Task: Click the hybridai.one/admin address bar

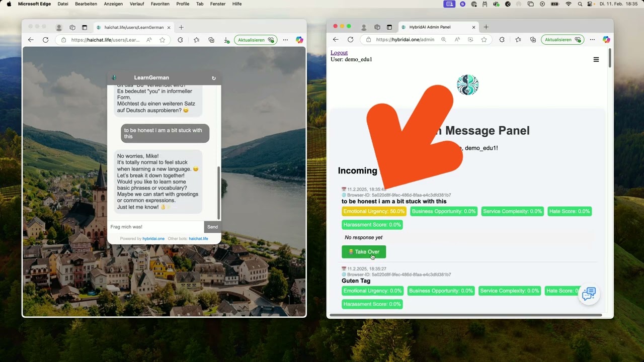Action: [x=405, y=40]
